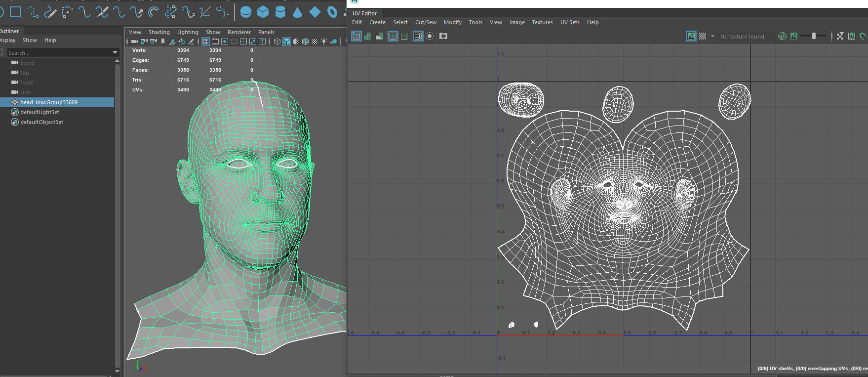Viewport: 868px width, 377px height.
Task: Create a polygon cylinder from shelf
Action: [x=280, y=12]
